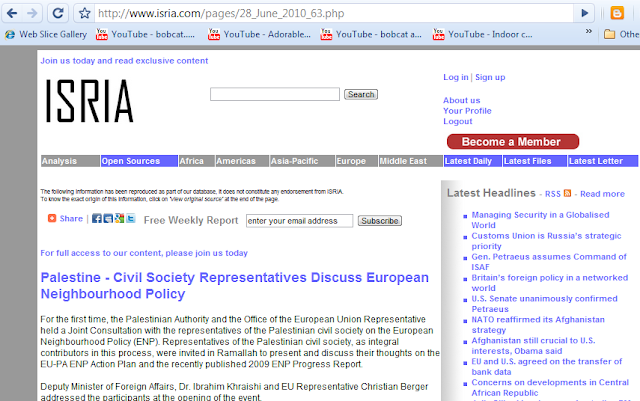Click the Logout link
The width and height of the screenshot is (640, 401).
coord(458,121)
